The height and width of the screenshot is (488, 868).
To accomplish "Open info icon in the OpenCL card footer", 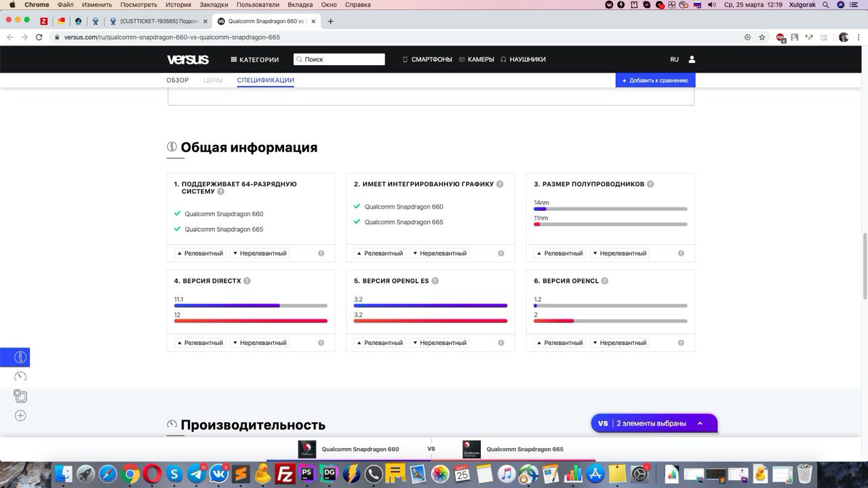I will (x=681, y=343).
